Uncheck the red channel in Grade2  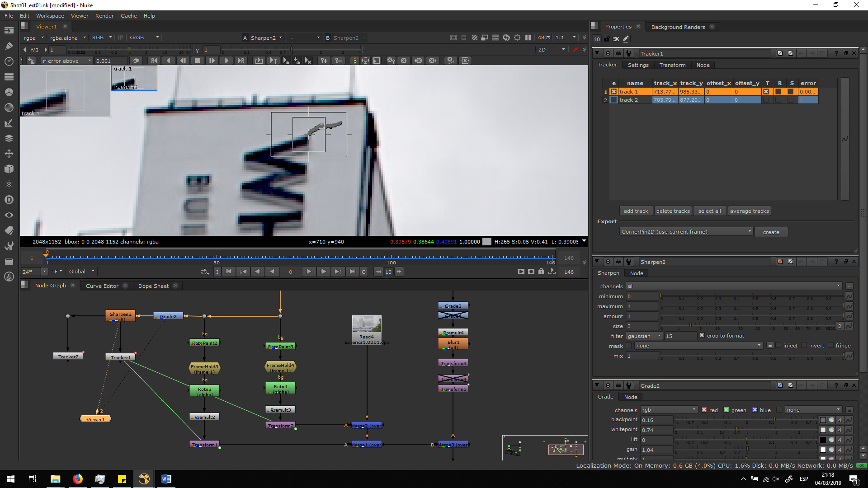pos(704,410)
